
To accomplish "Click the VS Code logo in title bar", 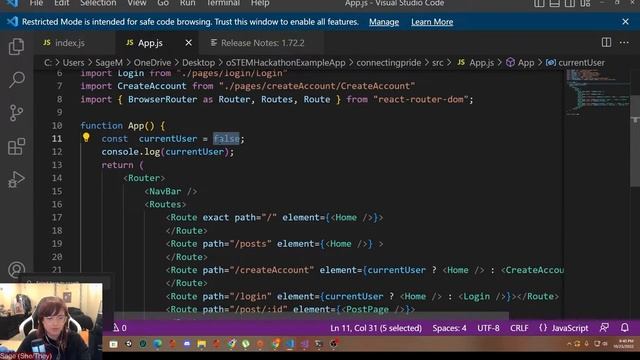I will point(12,3).
